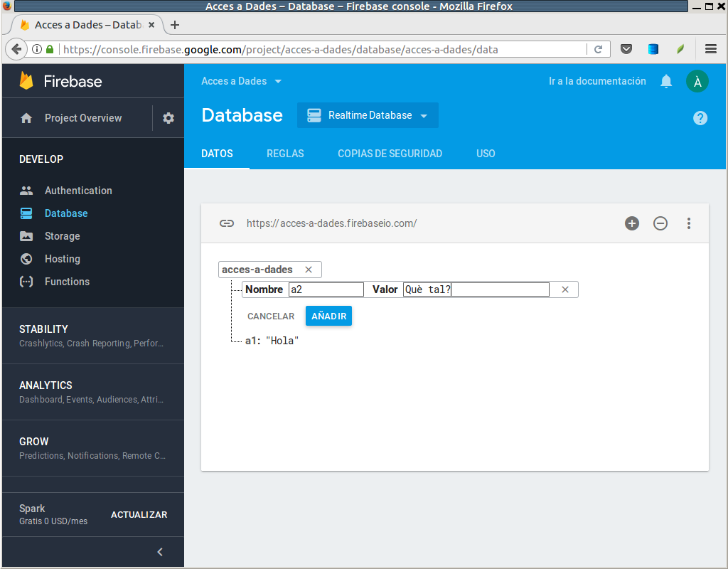The image size is (728, 569).
Task: Switch to the Datos tab
Action: (217, 154)
